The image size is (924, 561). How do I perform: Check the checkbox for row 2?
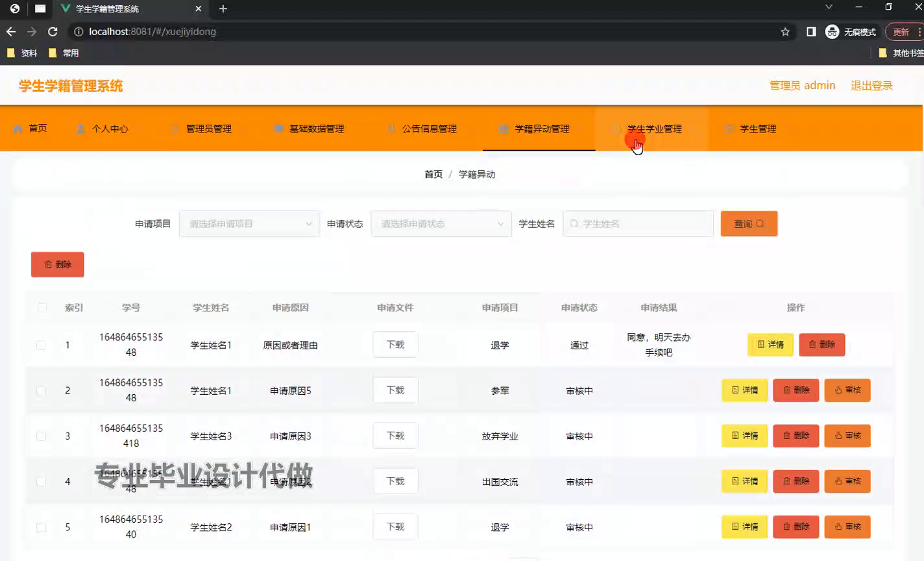(41, 390)
